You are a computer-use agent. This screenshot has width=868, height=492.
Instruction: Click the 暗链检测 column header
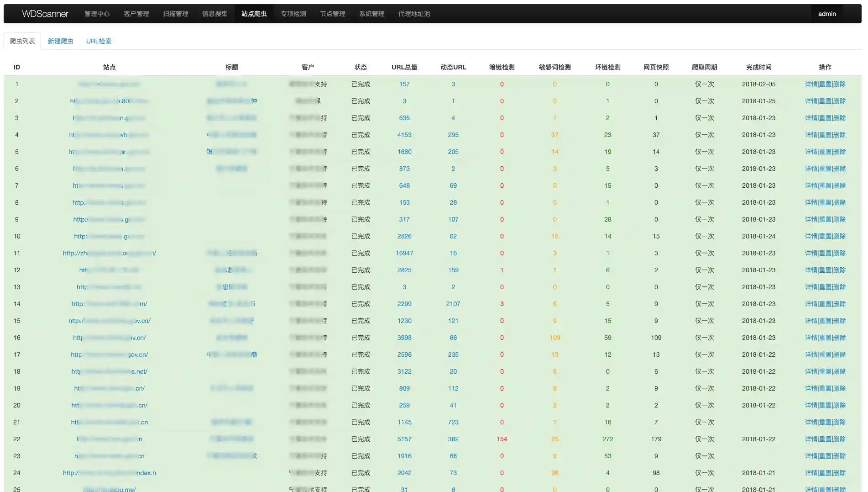(x=502, y=67)
